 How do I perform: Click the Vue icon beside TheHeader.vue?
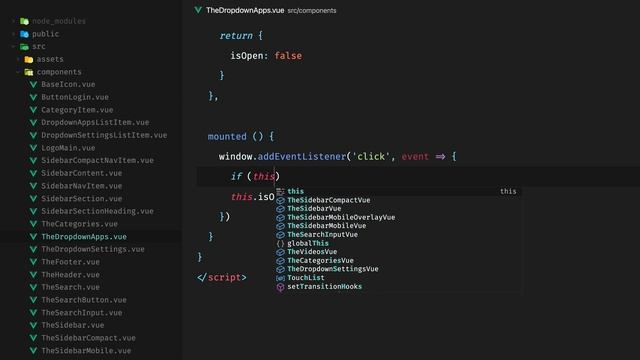tap(33, 275)
